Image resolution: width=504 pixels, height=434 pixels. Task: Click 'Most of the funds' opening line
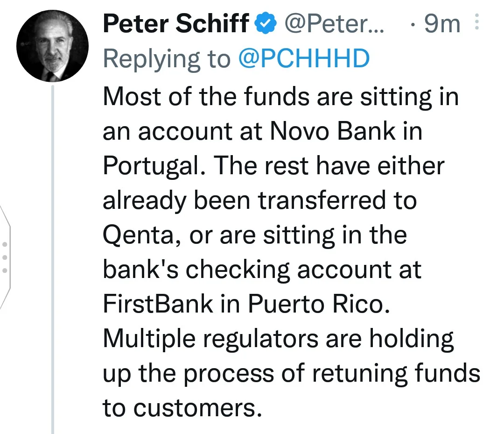202,96
